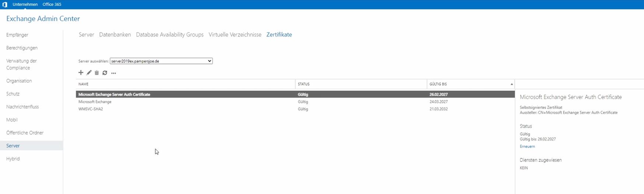Click the Exchange Admin Center title

point(43,19)
